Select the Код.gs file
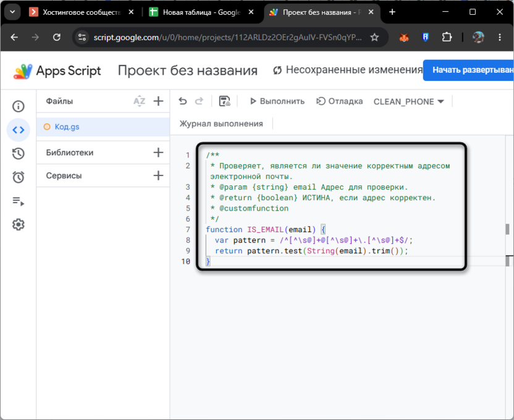Viewport: 514px width, 420px height. pyautogui.click(x=103, y=127)
